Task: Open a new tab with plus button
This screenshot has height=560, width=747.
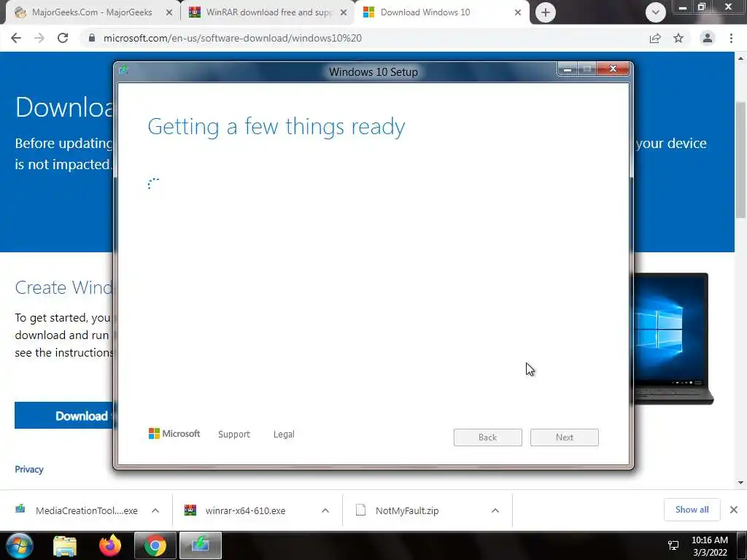Action: point(546,12)
